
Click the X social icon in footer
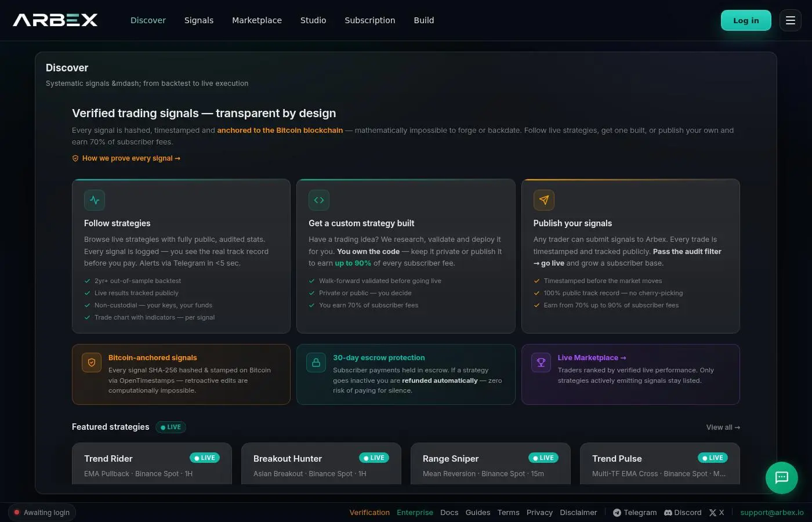(x=713, y=513)
